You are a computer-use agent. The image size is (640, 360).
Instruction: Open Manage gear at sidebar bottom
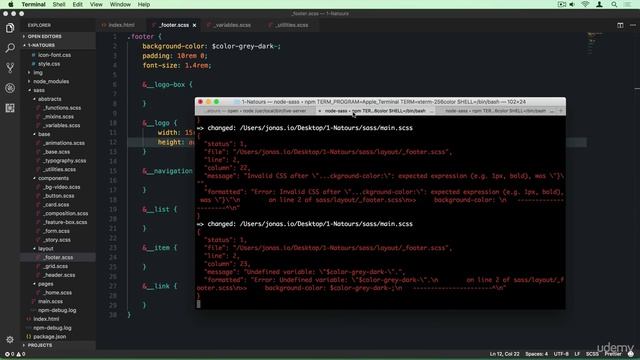[x=10, y=339]
